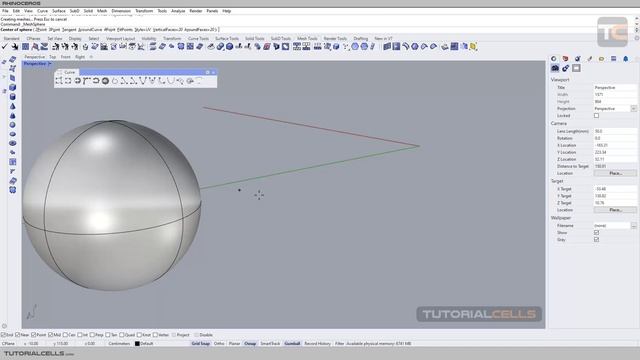Open the Mesh menu
The height and width of the screenshot is (360, 640).
point(102,11)
